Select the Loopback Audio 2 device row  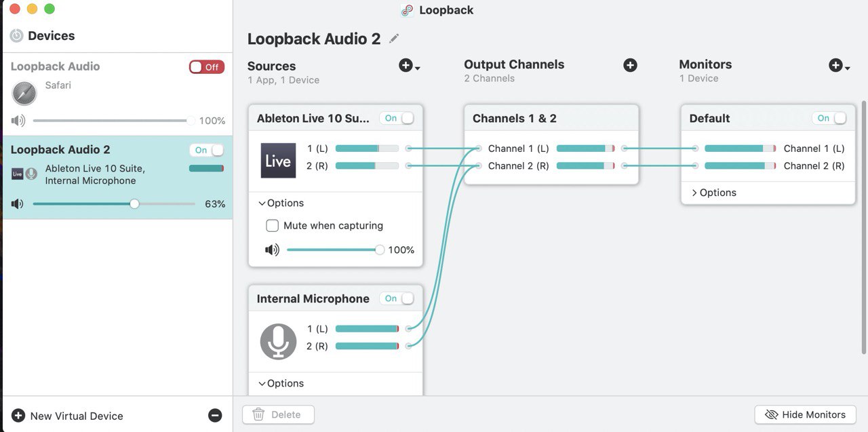pos(117,177)
